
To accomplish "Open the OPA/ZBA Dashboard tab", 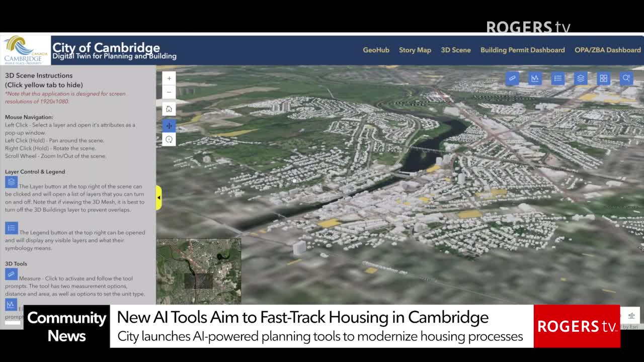I will [608, 50].
